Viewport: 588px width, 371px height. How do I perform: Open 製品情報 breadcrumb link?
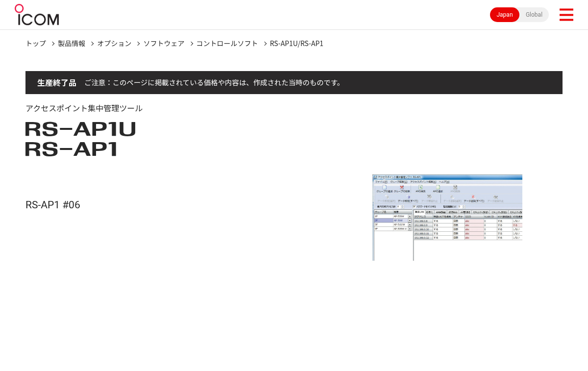(72, 43)
